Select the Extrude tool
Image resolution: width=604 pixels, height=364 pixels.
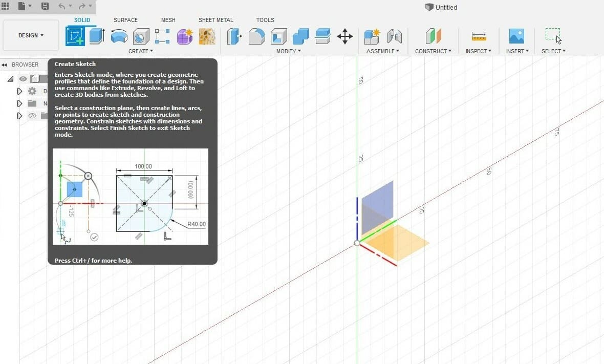pos(97,36)
